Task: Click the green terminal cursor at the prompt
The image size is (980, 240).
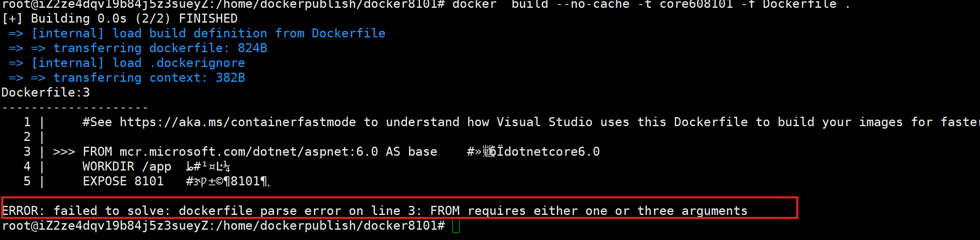Action: click(x=455, y=226)
